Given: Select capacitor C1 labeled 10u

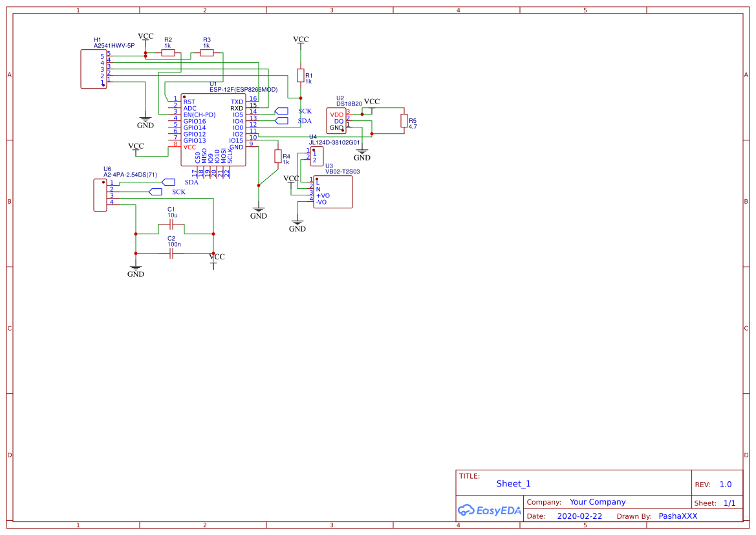Looking at the screenshot, I should 170,224.
